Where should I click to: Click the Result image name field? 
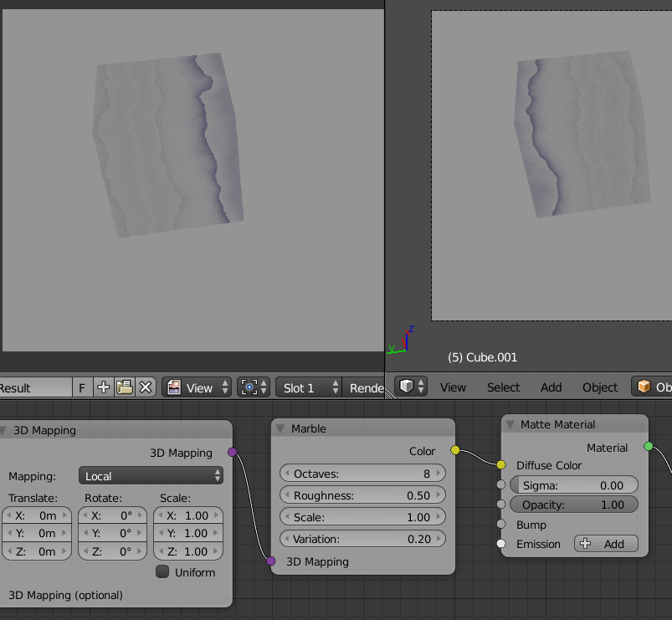[x=35, y=387]
